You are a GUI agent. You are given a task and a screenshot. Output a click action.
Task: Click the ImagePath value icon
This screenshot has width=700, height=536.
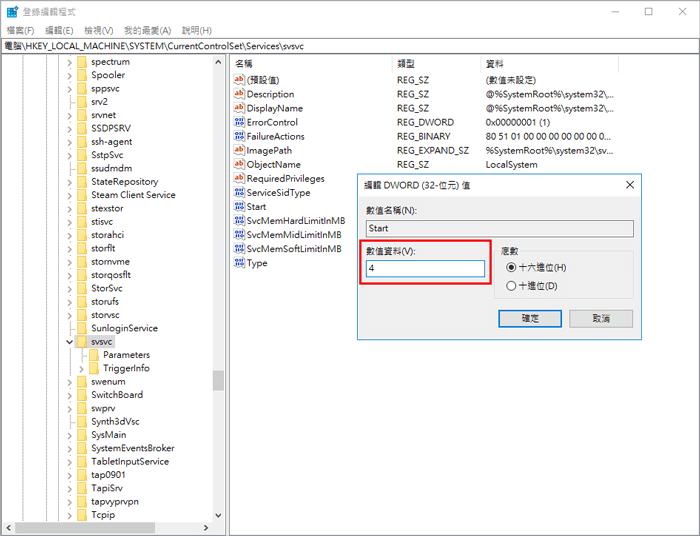[x=239, y=150]
